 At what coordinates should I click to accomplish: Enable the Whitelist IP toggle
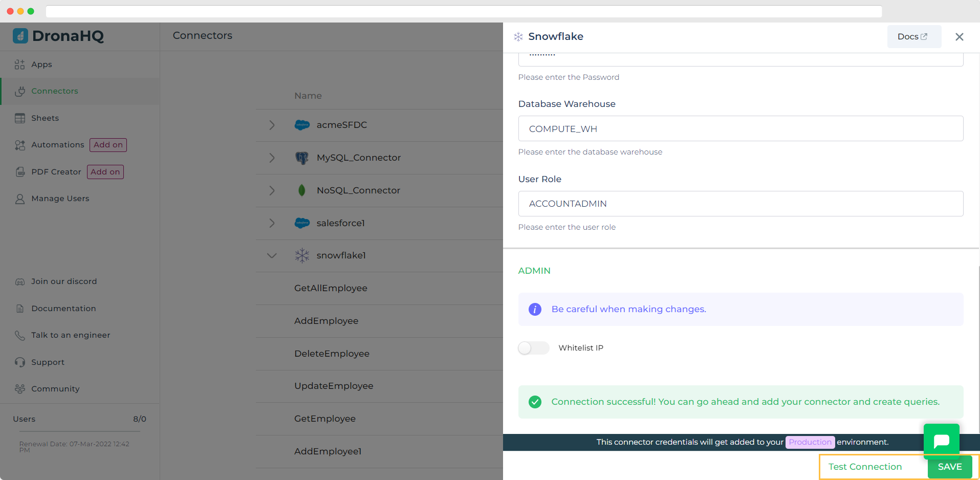coord(533,348)
